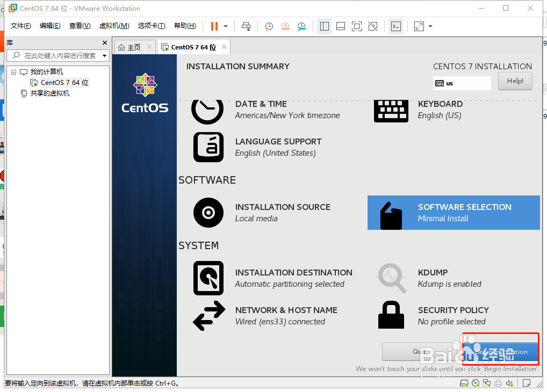Screen dimensions: 547x392
Task: Open the 选项卡(T) menu
Action: tap(152, 25)
